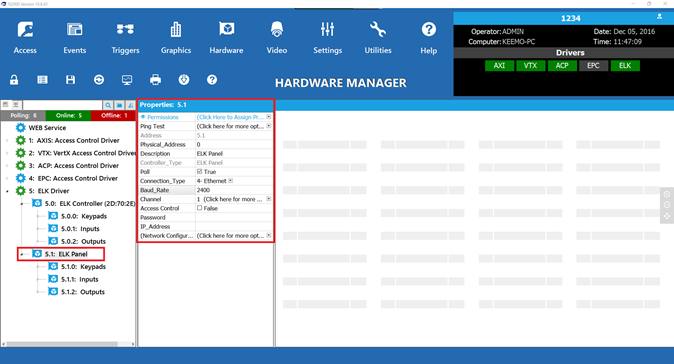Click the AXI driver status button

coord(499,65)
